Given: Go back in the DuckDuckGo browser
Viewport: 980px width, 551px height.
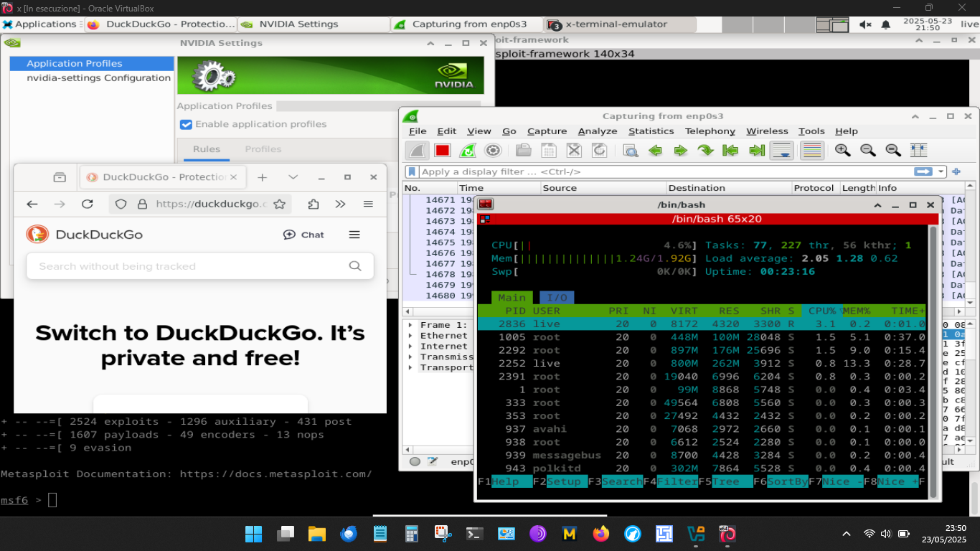Looking at the screenshot, I should pos(32,204).
